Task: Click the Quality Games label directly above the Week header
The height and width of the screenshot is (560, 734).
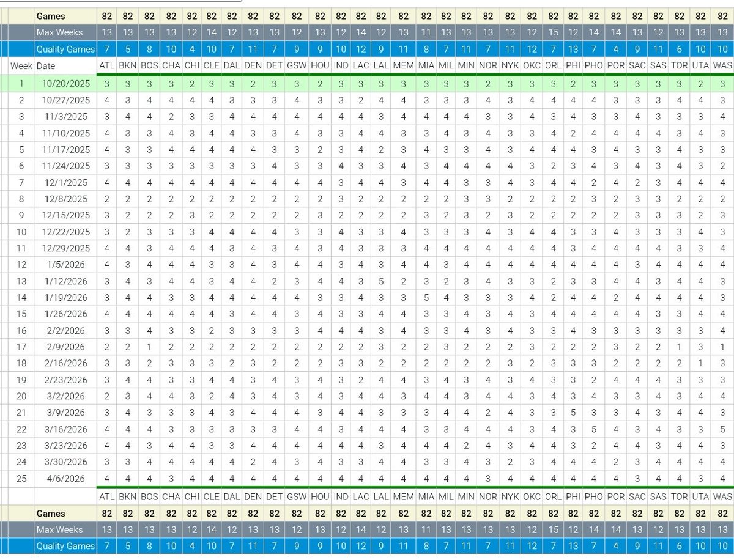Action: [65, 49]
